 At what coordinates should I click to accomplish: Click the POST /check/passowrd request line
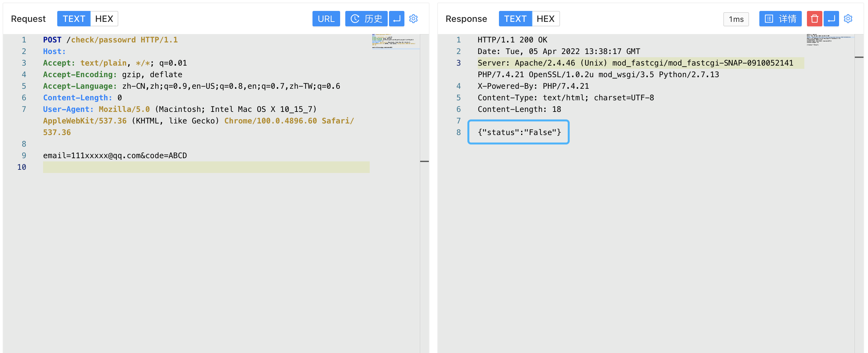110,40
